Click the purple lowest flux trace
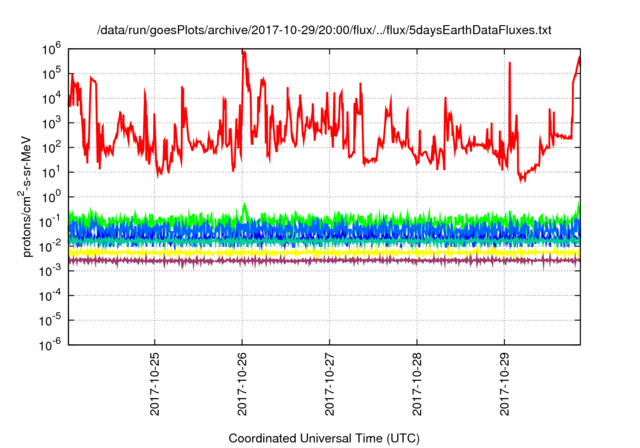This screenshot has height=448, width=640. coord(324,260)
